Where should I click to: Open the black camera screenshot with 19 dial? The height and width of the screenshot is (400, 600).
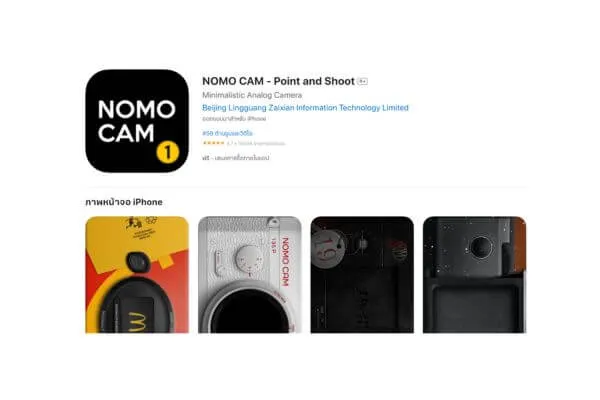[362, 275]
